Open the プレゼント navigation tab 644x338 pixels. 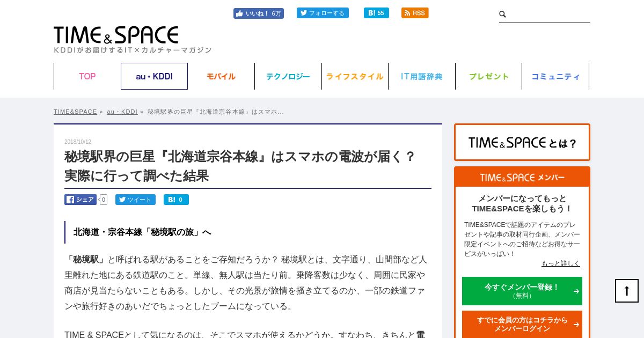[488, 76]
